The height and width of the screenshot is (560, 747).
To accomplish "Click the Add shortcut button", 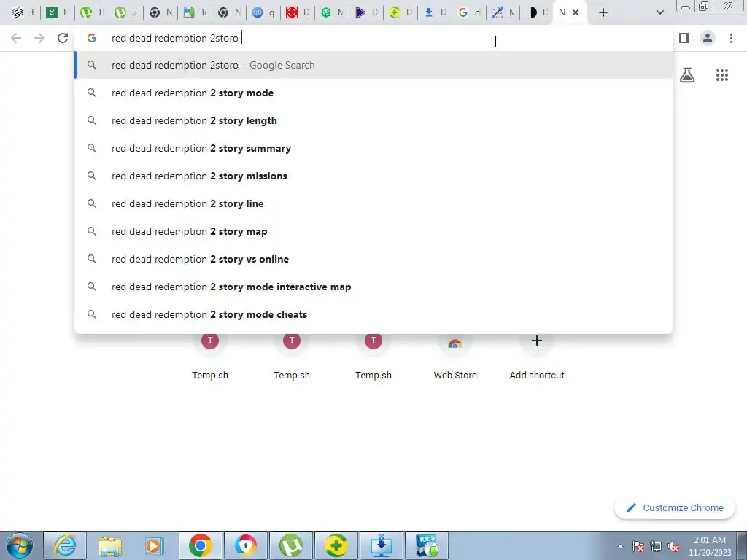I will (x=537, y=357).
